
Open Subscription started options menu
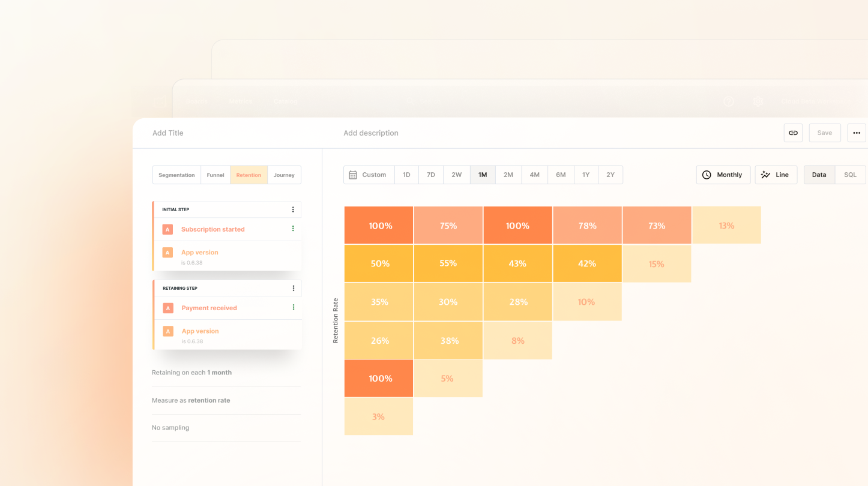tap(293, 229)
